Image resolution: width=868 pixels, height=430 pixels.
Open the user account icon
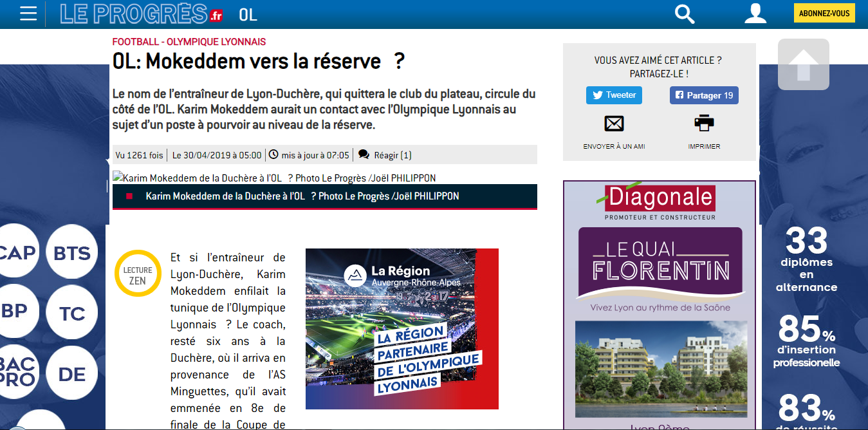pyautogui.click(x=755, y=14)
